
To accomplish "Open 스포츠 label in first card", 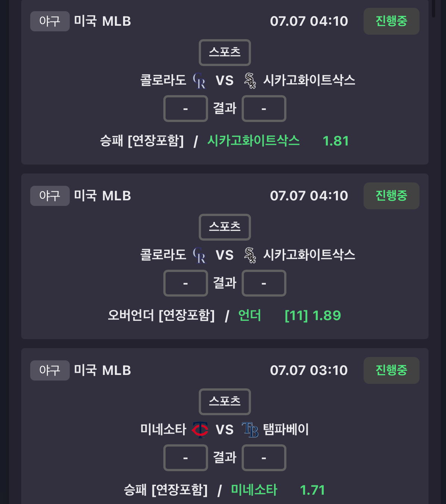I will click(225, 53).
